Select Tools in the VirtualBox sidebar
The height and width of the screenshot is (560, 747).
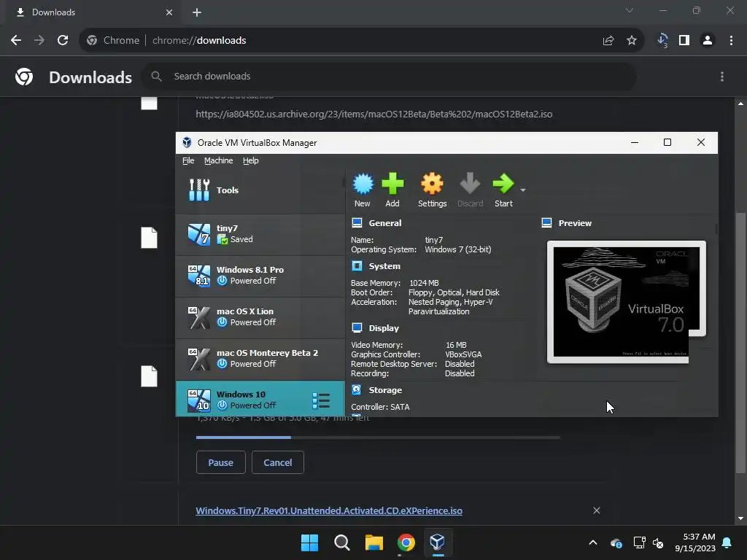click(260, 190)
